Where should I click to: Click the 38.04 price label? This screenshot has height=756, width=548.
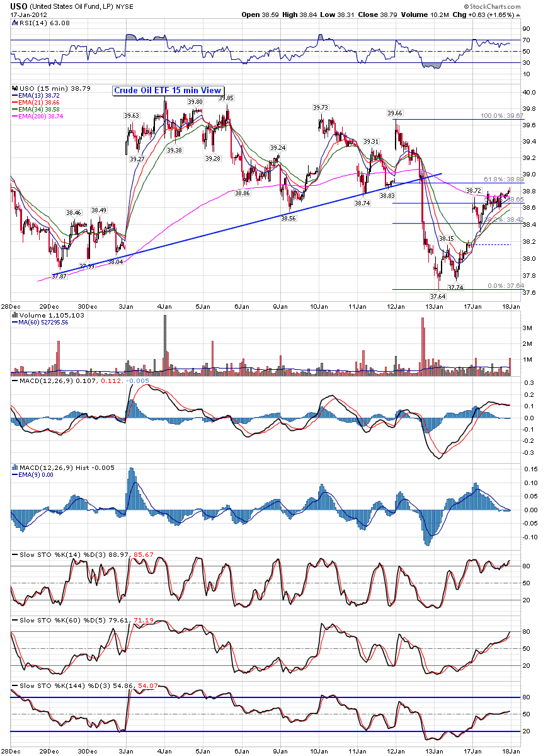(x=115, y=261)
